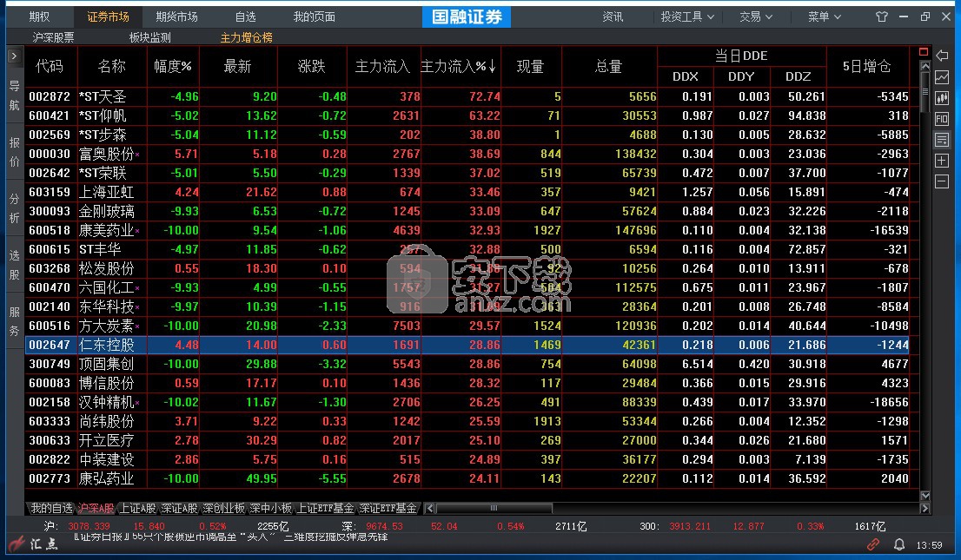Sort by the 幅度% column header
The image size is (961, 560).
pyautogui.click(x=173, y=66)
